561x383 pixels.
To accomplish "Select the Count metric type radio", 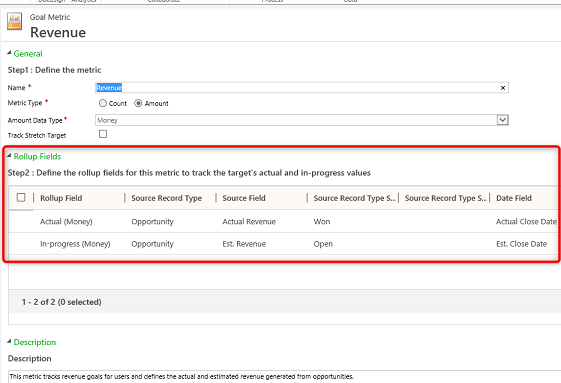I will tap(103, 103).
